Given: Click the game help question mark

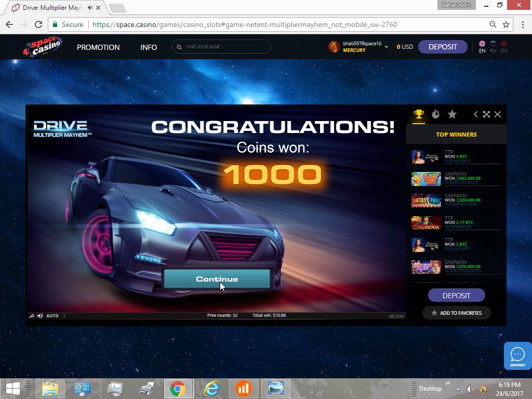Looking at the screenshot, I should point(64,315).
